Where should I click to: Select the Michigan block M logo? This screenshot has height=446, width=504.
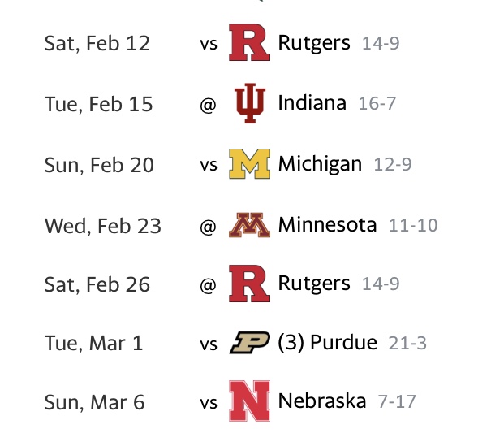tap(249, 164)
